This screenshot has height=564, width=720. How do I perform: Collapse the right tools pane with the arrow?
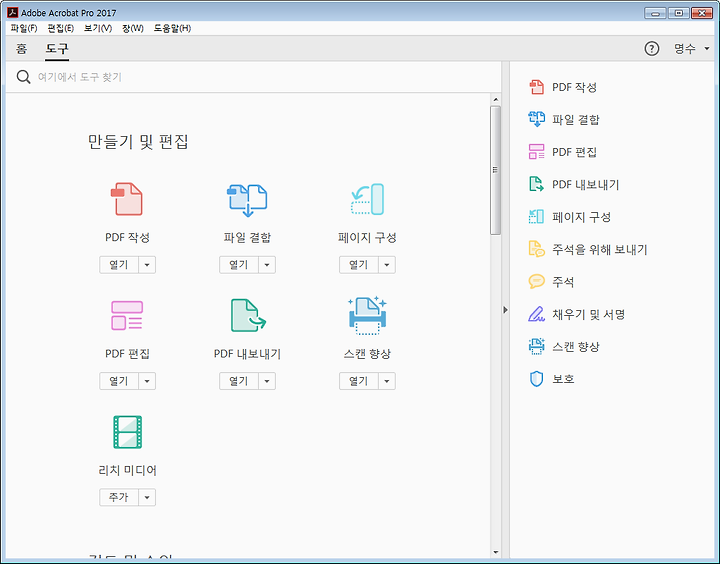[x=505, y=310]
